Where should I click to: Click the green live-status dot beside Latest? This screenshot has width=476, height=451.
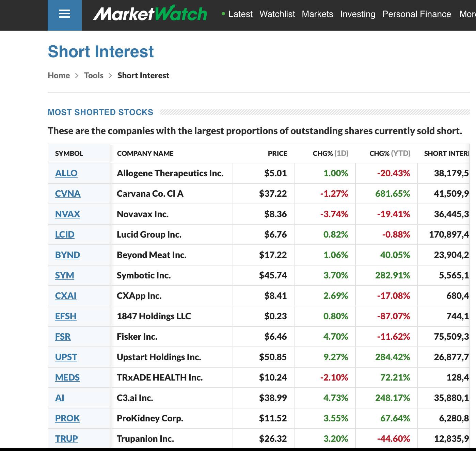point(223,15)
